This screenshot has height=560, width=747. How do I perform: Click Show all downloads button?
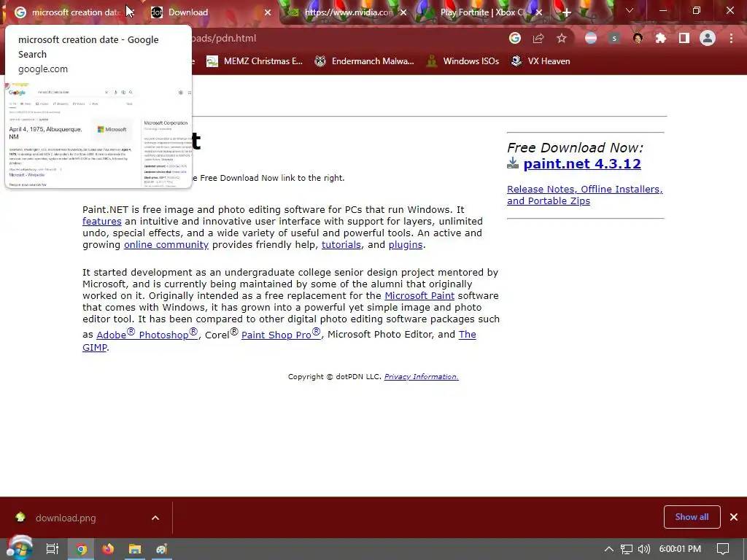pos(692,517)
